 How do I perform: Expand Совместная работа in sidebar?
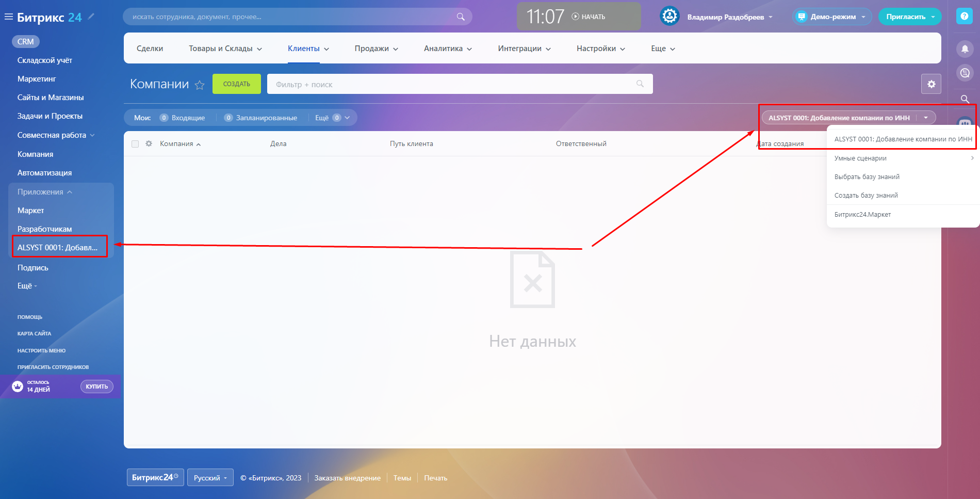56,135
